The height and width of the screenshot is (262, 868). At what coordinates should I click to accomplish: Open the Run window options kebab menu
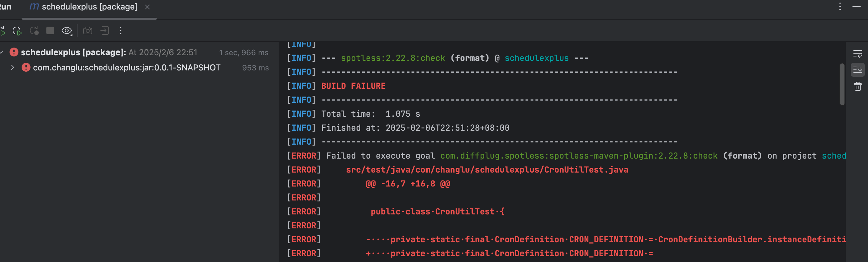pyautogui.click(x=840, y=6)
